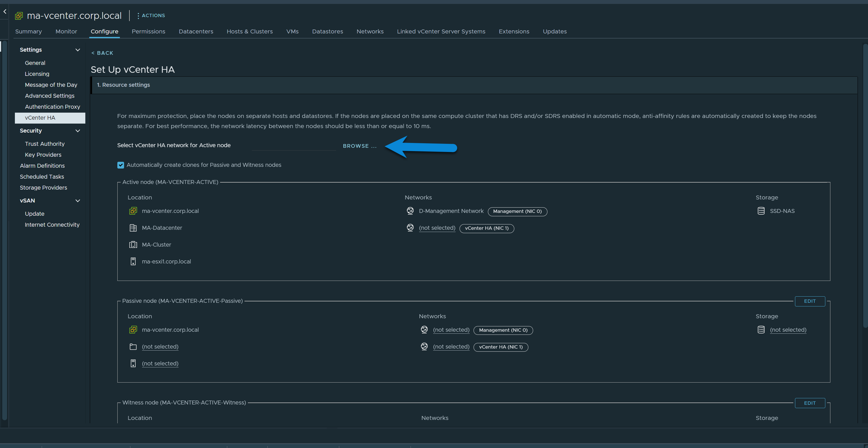Viewport: 868px width, 448px height.
Task: Click Active node vCenter HA (NIC 1) badge
Action: click(486, 229)
